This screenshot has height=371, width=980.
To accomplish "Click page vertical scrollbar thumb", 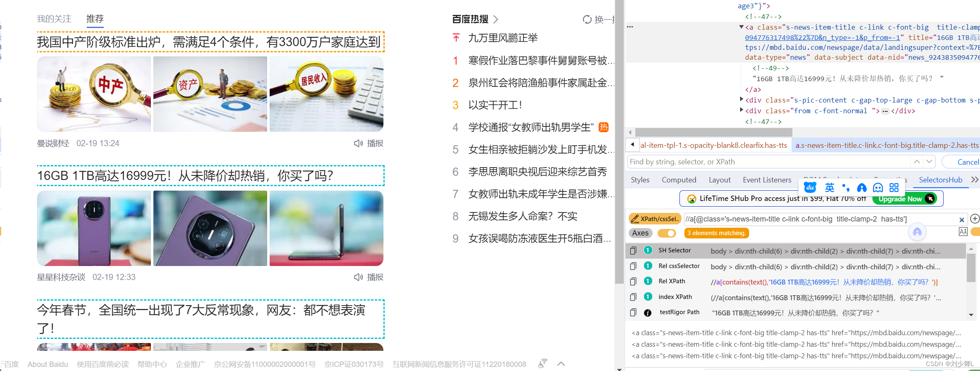I will tap(619, 142).
